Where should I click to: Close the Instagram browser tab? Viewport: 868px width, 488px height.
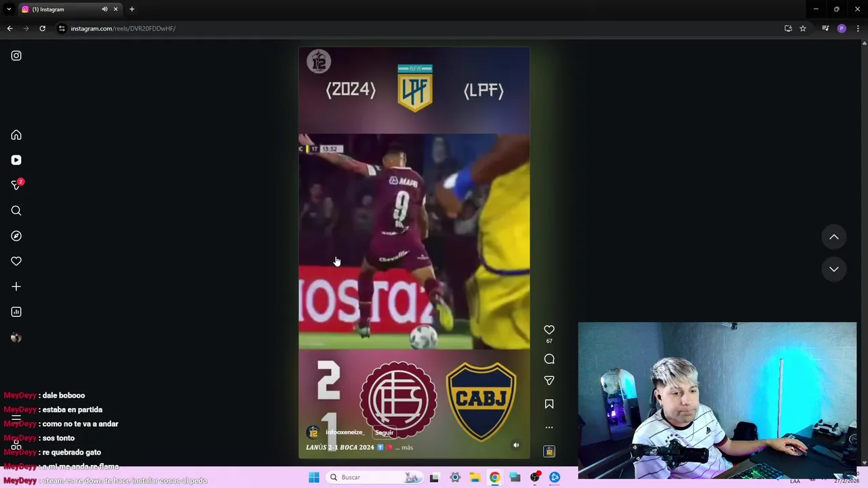click(115, 9)
